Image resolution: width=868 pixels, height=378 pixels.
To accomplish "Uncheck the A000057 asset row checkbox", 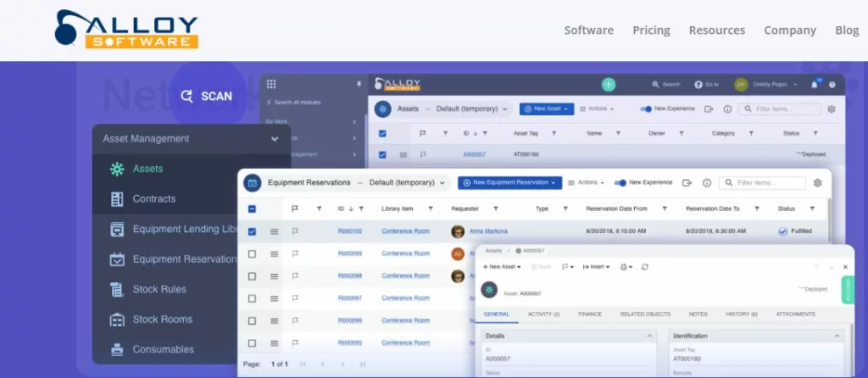I will coord(382,154).
